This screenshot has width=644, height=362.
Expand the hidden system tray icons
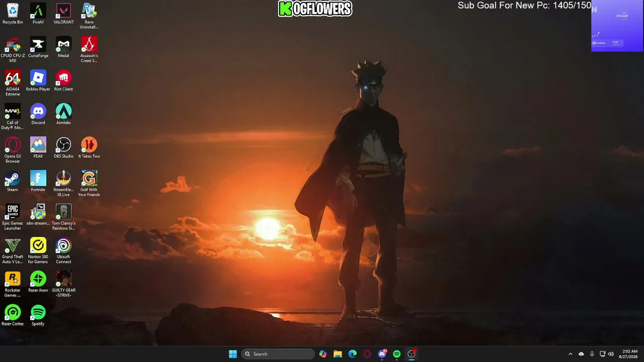(x=570, y=354)
